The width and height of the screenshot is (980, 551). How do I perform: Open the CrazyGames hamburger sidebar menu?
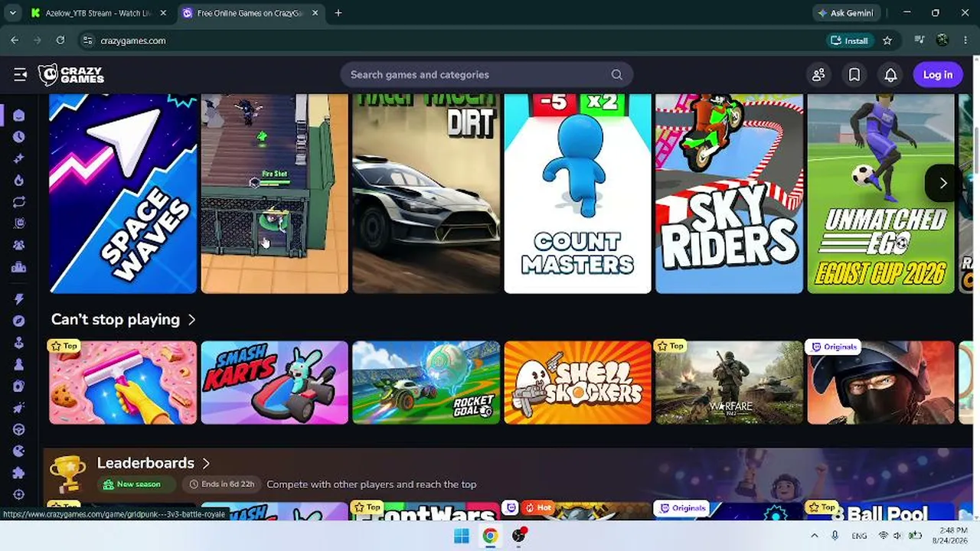(x=20, y=74)
